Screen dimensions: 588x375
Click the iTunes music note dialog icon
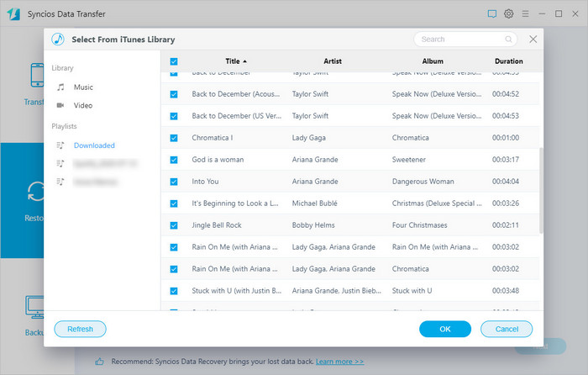click(58, 39)
